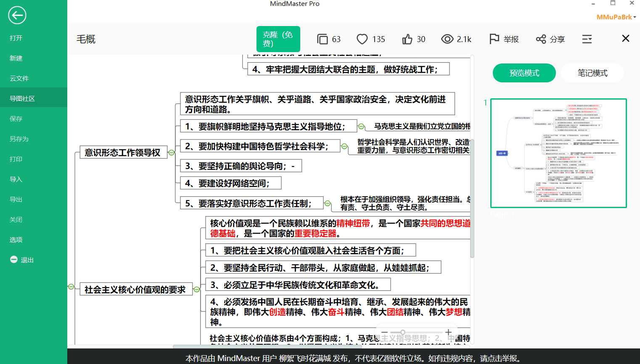
Task: Select node 1、要把社会主义核心价值观融入社会生活各个方面
Action: [311, 251]
